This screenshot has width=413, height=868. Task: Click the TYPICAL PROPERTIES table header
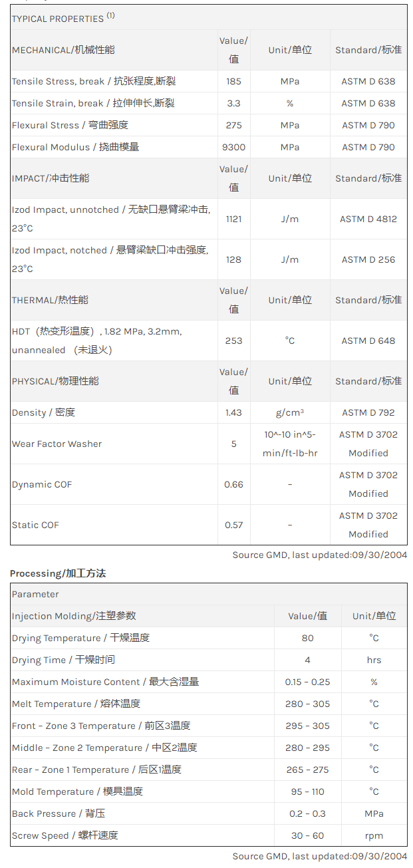point(63,19)
